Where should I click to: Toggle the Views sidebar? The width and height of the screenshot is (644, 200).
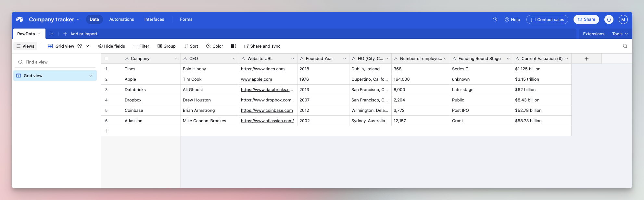[x=25, y=46]
